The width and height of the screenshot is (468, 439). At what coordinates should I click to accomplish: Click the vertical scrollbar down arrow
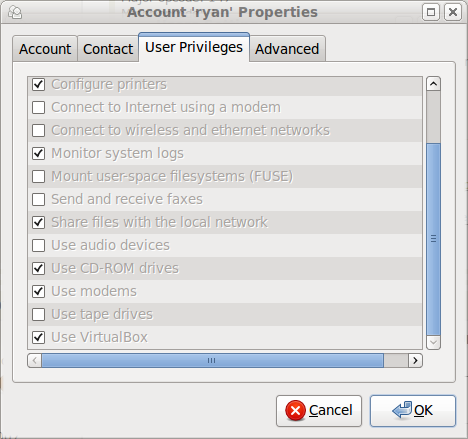click(433, 342)
